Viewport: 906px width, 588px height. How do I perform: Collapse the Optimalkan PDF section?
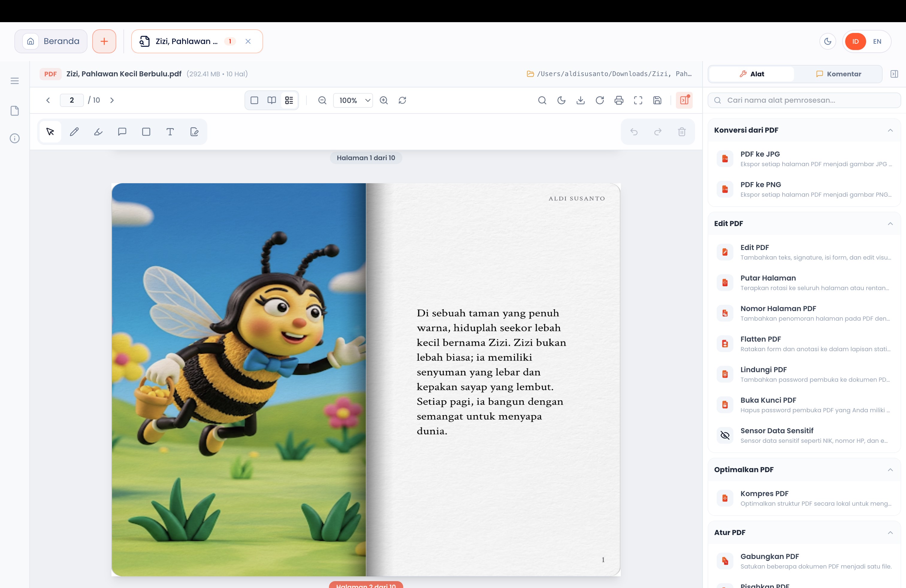pos(890,470)
